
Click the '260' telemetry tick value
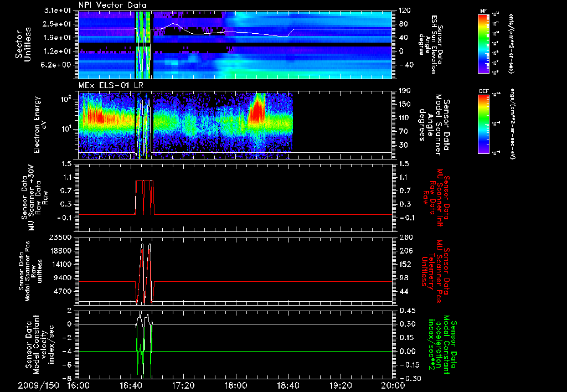405,237
